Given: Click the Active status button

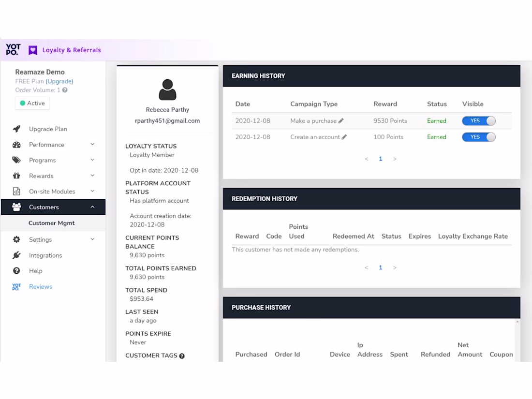Looking at the screenshot, I should [32, 103].
